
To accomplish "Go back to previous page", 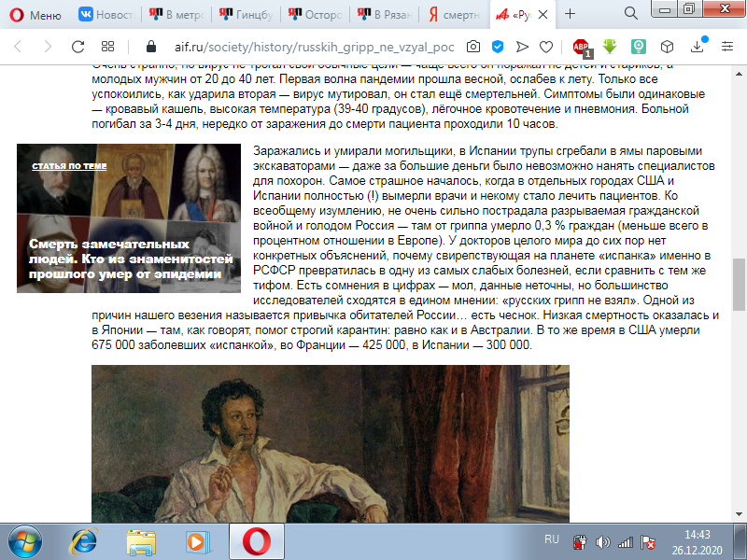I will [18, 46].
